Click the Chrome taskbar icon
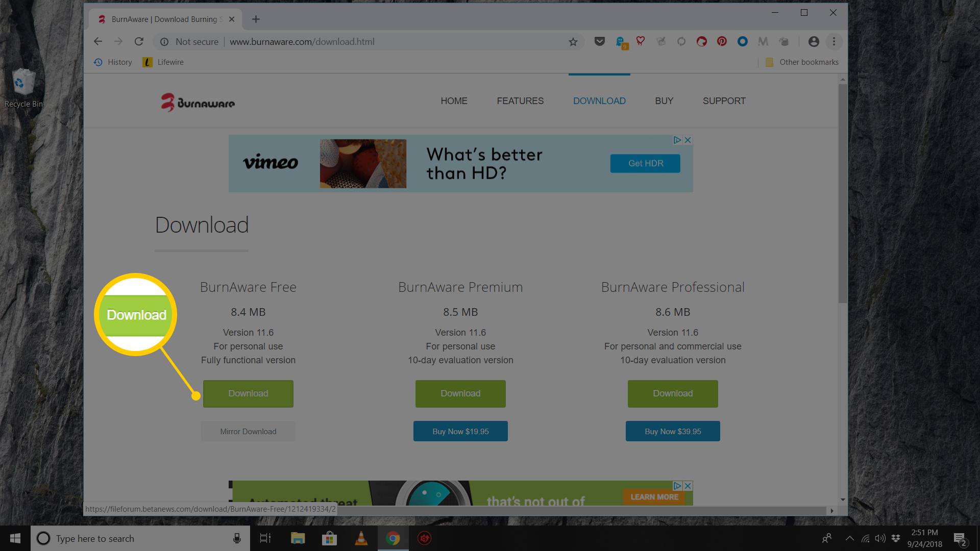Image resolution: width=980 pixels, height=551 pixels. pyautogui.click(x=393, y=538)
